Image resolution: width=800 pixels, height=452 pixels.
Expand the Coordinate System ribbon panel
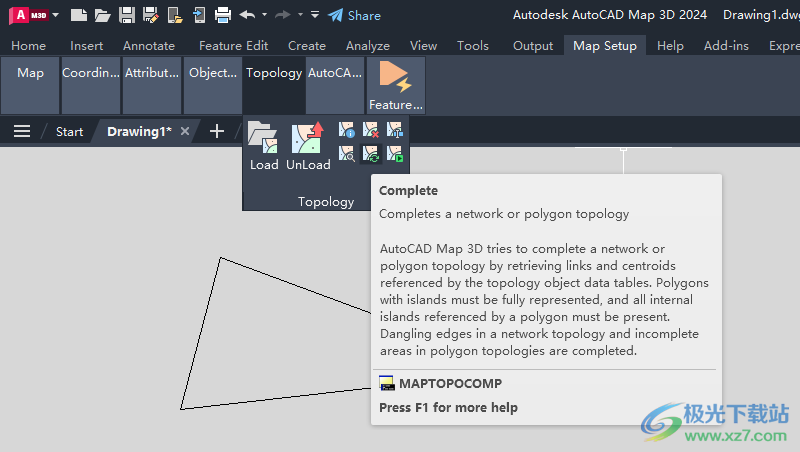point(91,85)
